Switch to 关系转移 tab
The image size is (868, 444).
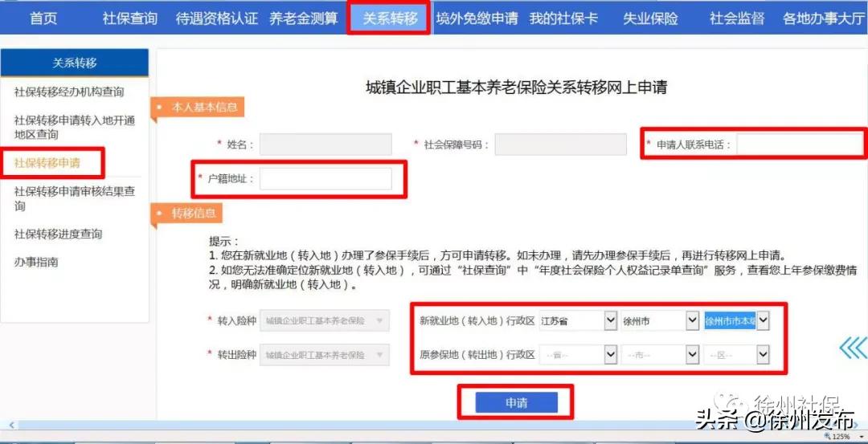click(390, 18)
